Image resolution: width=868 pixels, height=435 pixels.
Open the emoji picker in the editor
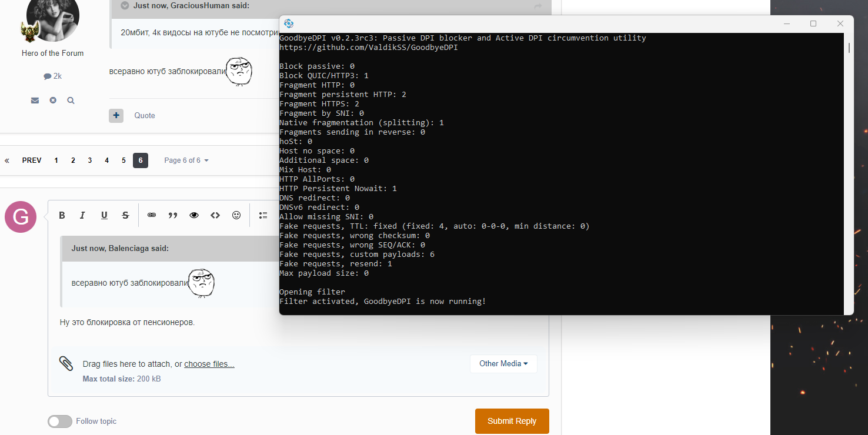236,216
